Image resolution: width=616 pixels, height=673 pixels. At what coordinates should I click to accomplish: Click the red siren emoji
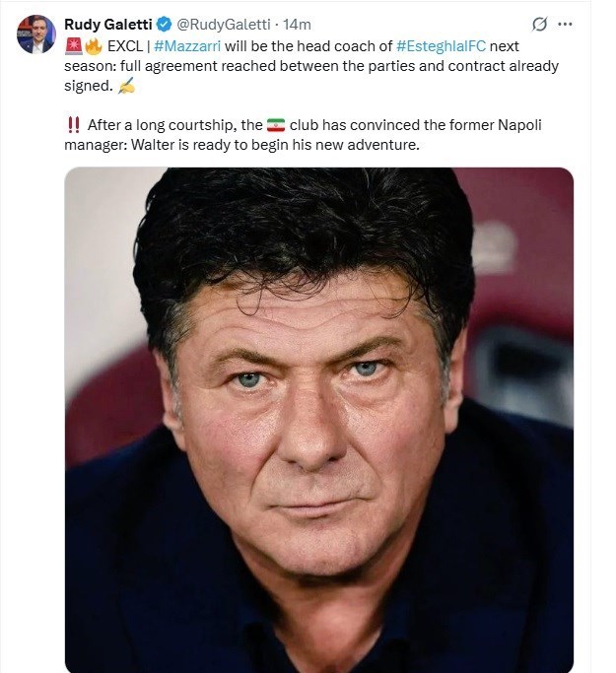(x=73, y=45)
